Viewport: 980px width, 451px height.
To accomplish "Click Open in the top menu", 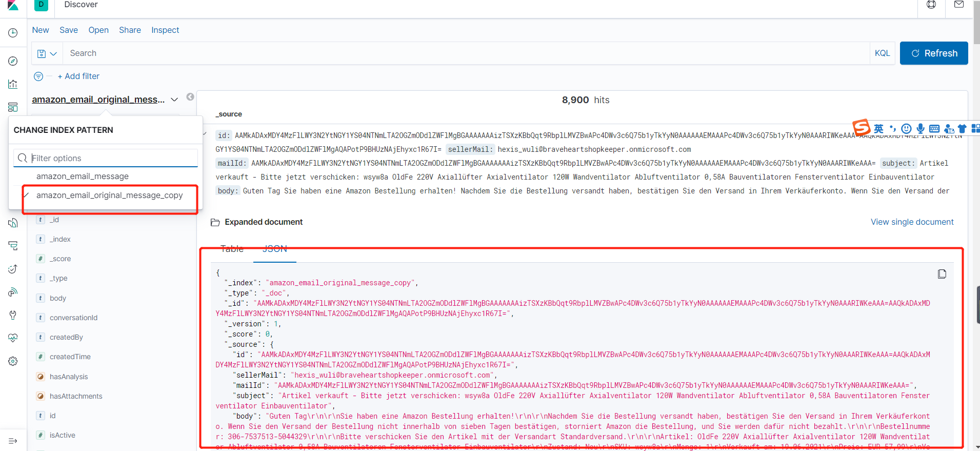I will (98, 30).
